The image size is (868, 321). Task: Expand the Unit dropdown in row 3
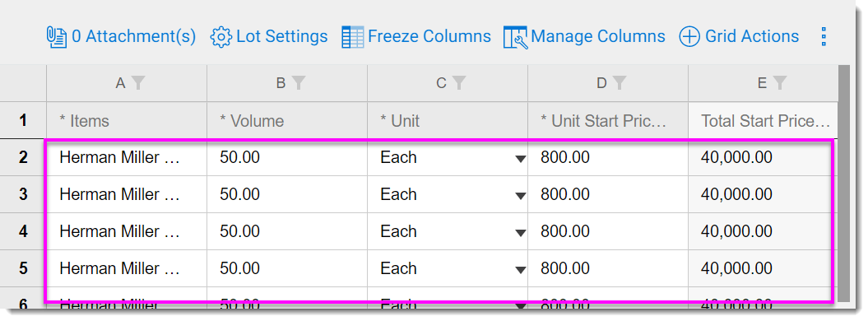click(x=520, y=196)
